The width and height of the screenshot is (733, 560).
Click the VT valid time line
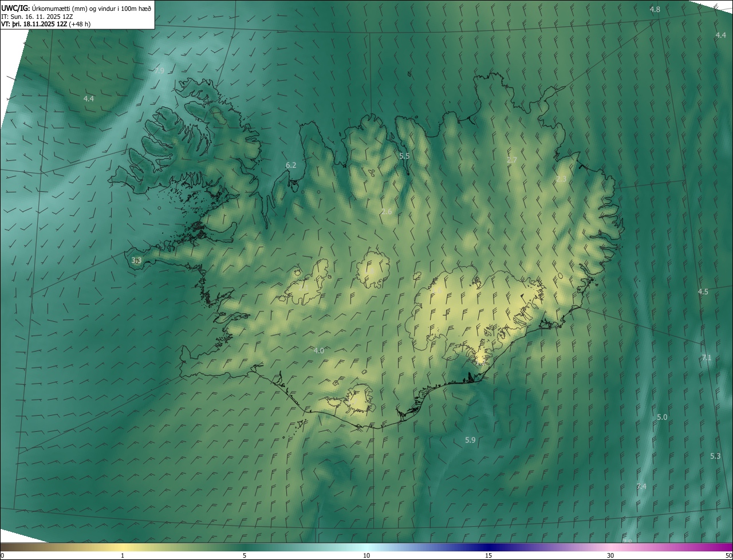(x=46, y=24)
